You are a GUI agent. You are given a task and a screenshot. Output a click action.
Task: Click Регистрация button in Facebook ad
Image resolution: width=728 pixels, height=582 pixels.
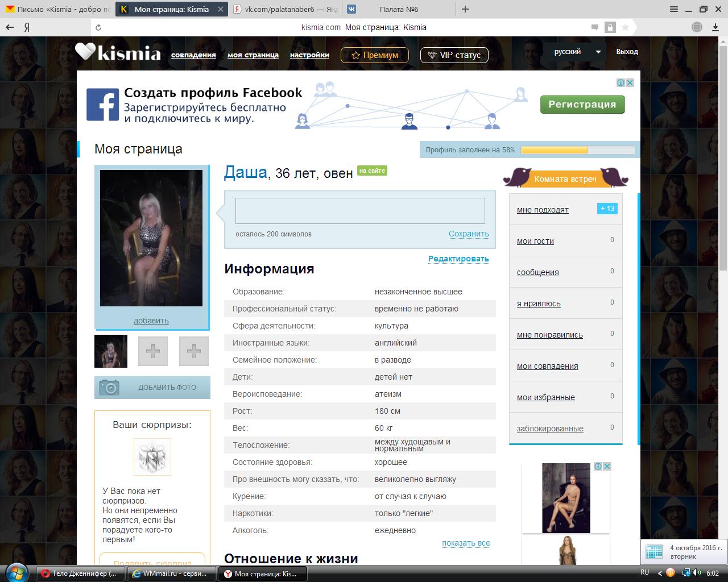tap(582, 104)
